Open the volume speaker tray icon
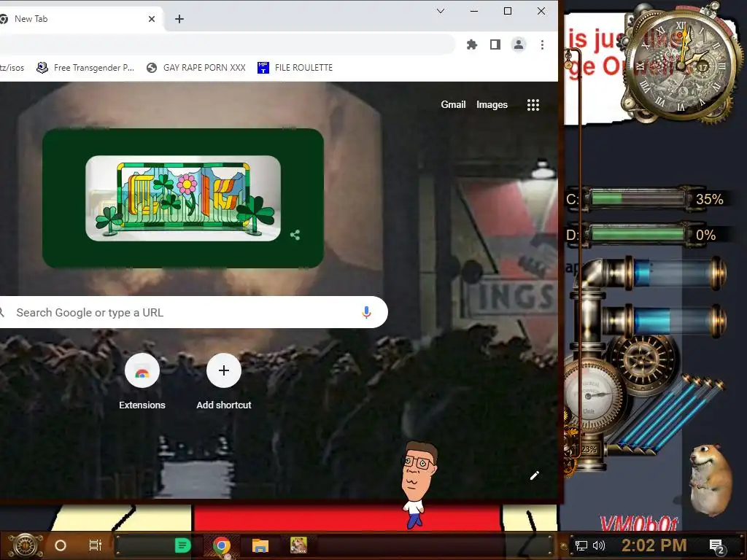 pyautogui.click(x=599, y=545)
